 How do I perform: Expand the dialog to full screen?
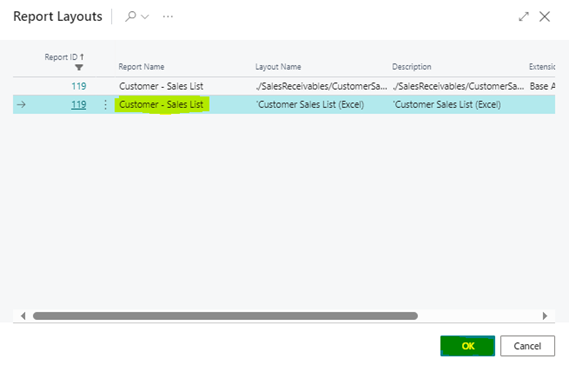[523, 16]
